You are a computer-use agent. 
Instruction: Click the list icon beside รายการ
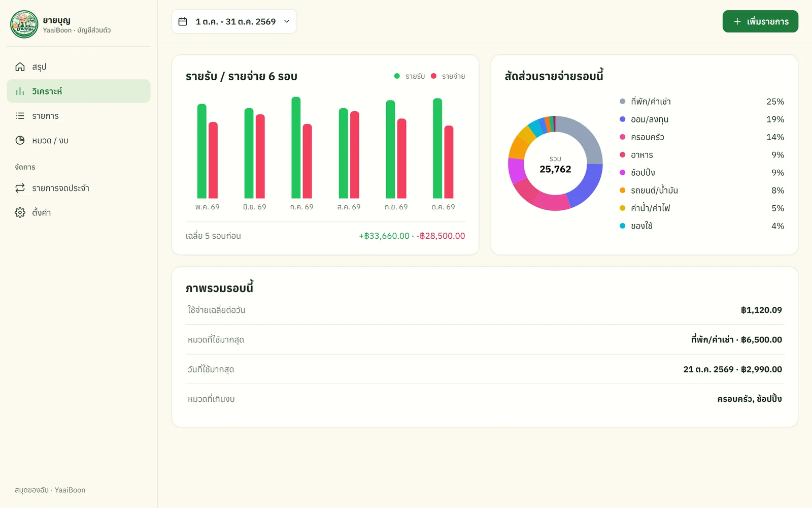click(20, 116)
